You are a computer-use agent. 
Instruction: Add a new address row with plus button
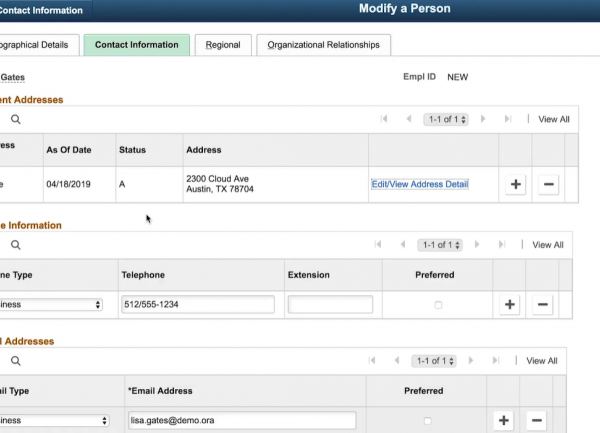tap(515, 184)
